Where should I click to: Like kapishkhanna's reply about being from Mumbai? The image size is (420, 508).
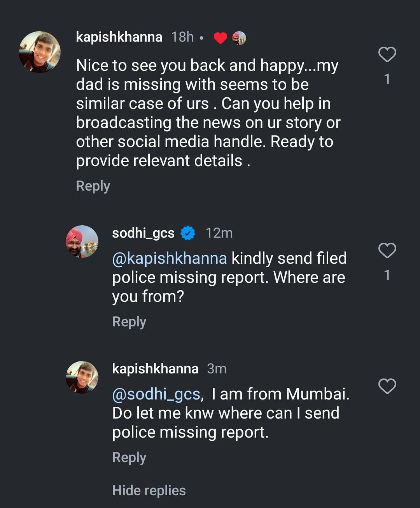387,386
